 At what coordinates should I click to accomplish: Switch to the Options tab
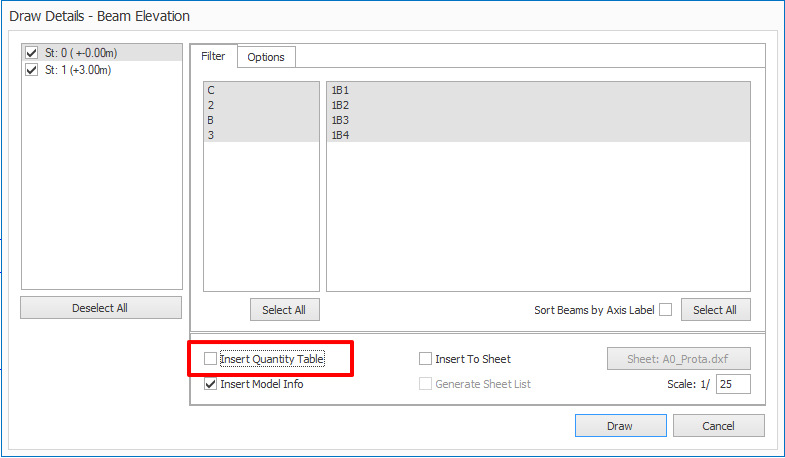click(266, 57)
